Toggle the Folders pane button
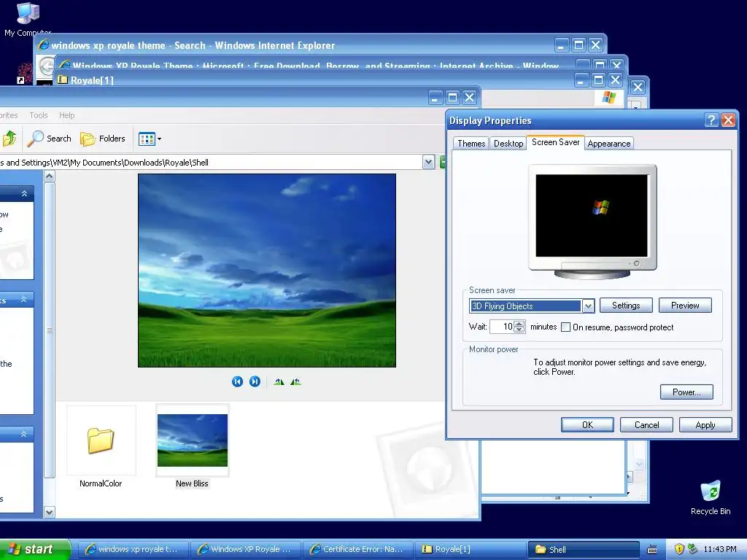 (x=103, y=139)
